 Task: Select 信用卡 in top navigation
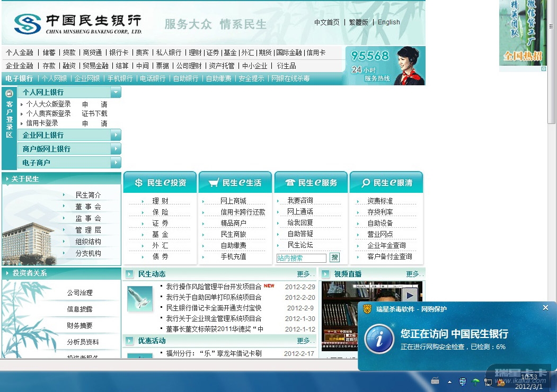[x=316, y=52]
